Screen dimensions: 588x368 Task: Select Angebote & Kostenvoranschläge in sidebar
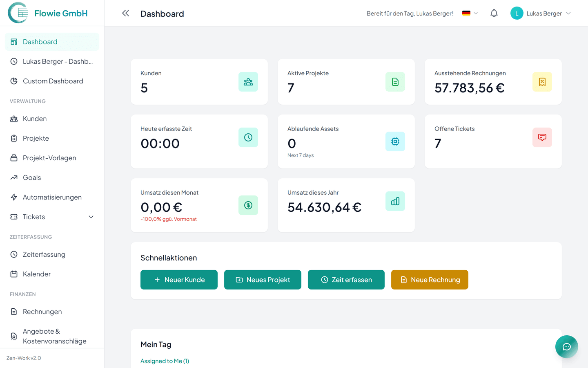pos(55,336)
